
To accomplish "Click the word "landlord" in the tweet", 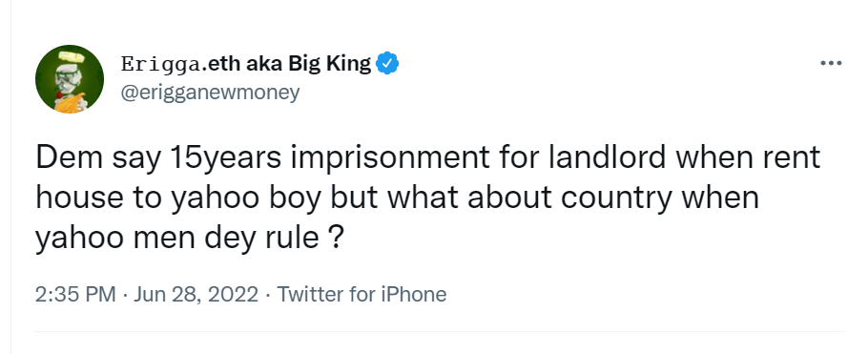I will pyautogui.click(x=608, y=157).
